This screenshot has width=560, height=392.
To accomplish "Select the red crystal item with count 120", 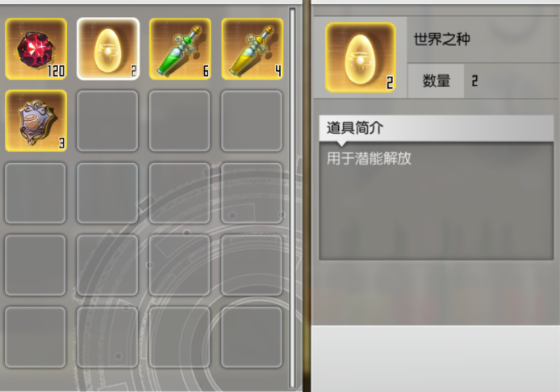I will pyautogui.click(x=36, y=49).
